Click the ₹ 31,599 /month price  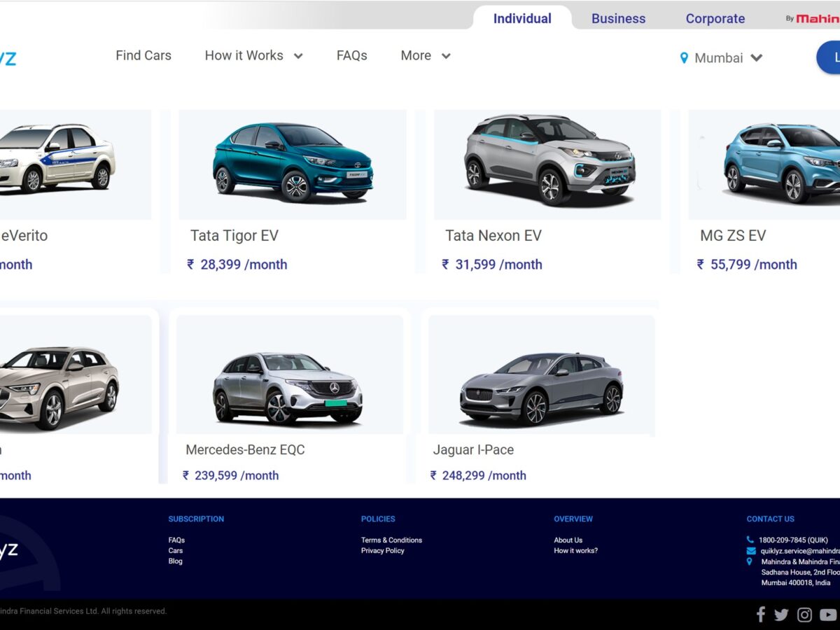(492, 265)
